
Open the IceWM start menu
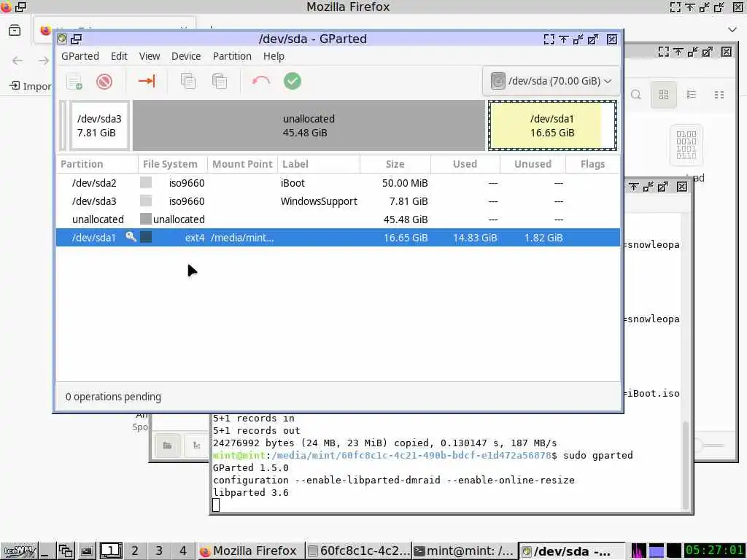pyautogui.click(x=19, y=551)
